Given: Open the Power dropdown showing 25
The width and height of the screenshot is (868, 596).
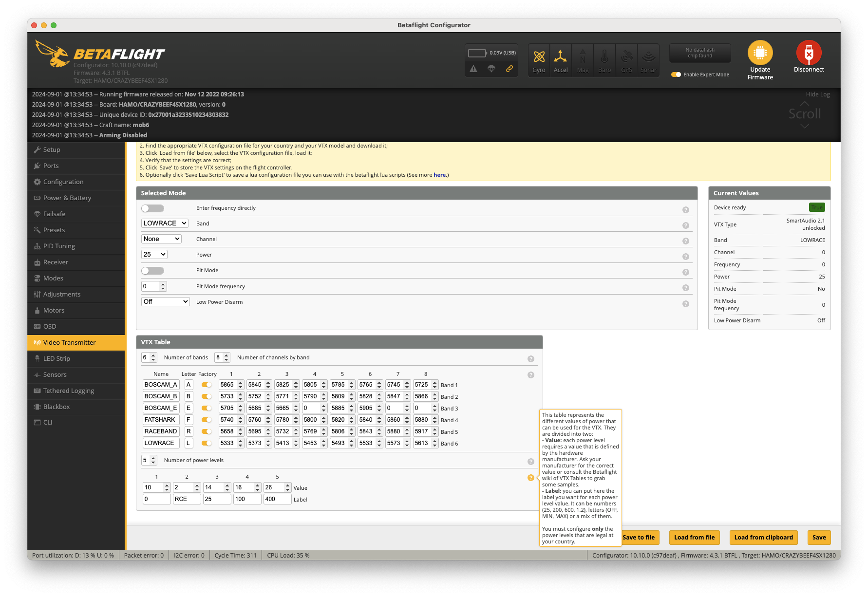Looking at the screenshot, I should point(154,254).
